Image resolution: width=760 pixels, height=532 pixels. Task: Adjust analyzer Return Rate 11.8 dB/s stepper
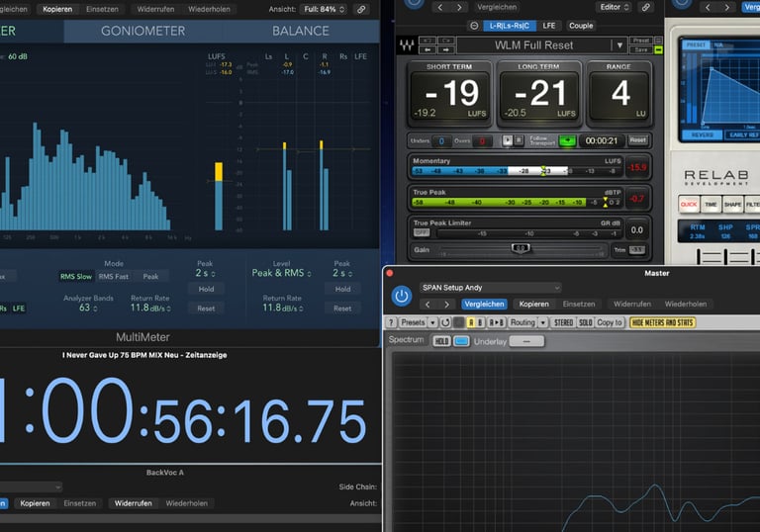150,308
